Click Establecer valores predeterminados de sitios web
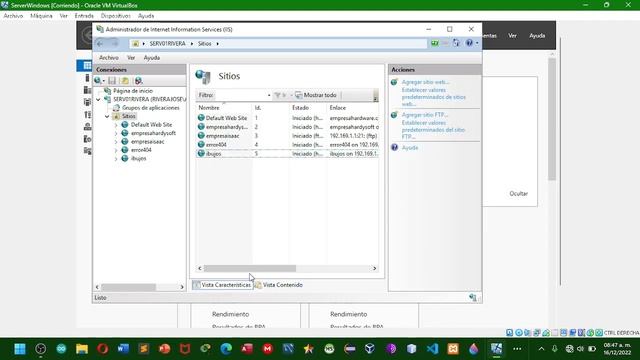Image resolution: width=640 pixels, height=360 pixels. coord(433,97)
